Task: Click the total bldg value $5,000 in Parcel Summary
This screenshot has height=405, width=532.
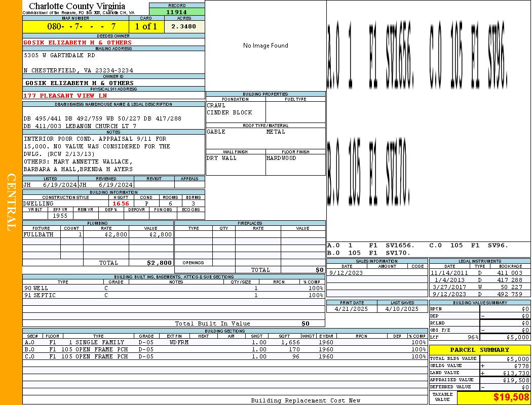Action: tap(518, 359)
